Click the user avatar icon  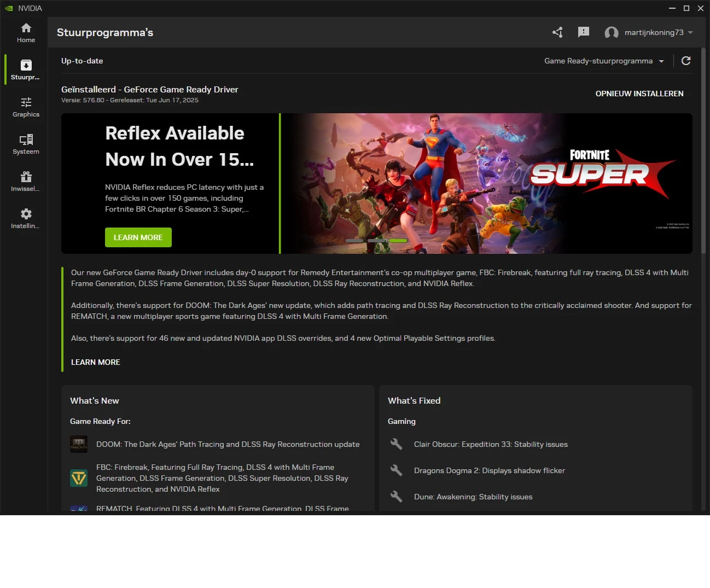[x=612, y=33]
